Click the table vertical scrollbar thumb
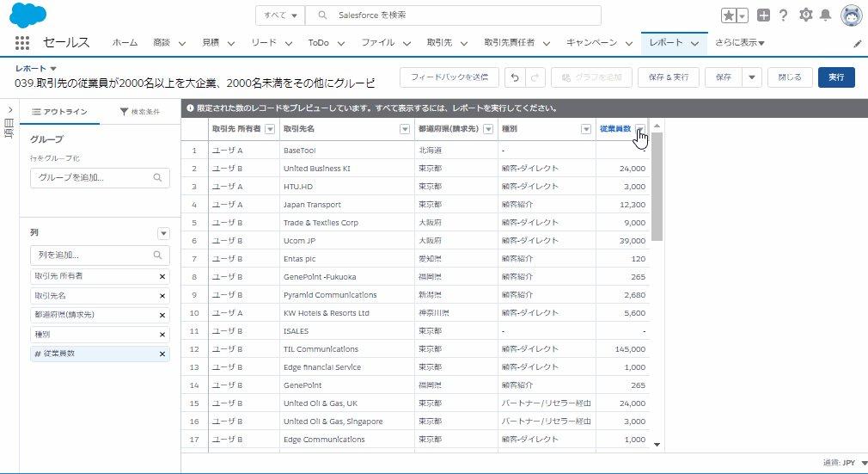The image size is (868, 474). click(x=657, y=187)
